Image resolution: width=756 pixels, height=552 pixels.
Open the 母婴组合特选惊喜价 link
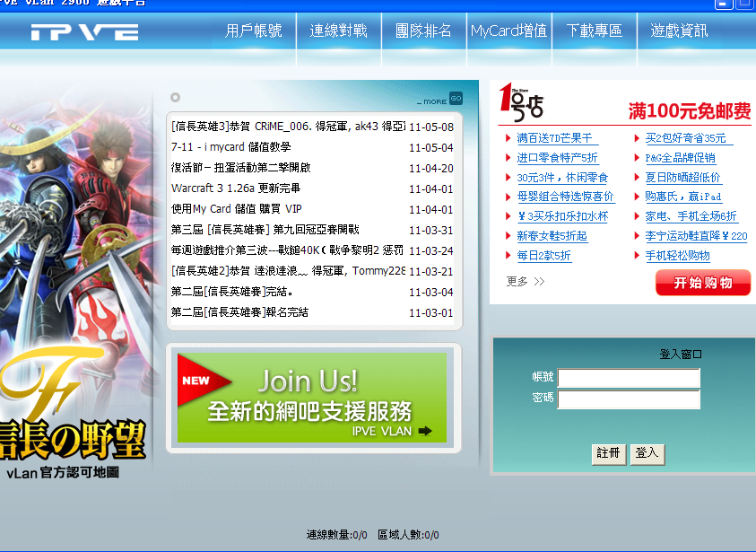pos(566,197)
